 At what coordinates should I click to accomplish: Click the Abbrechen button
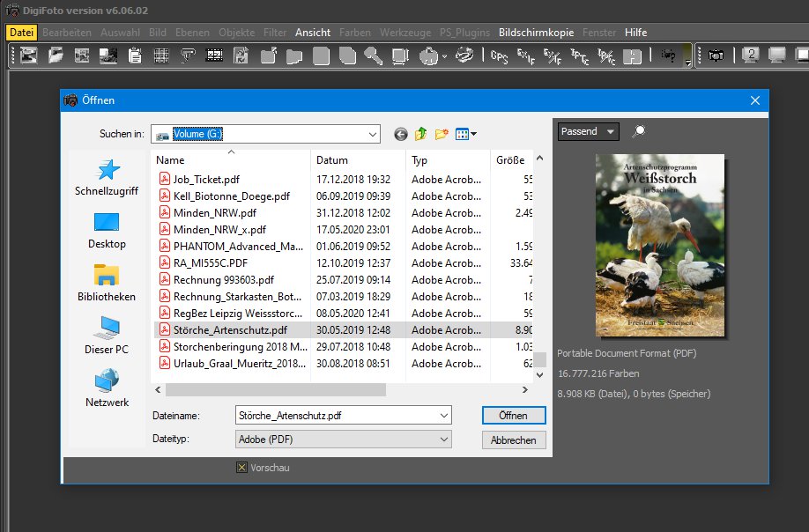click(x=514, y=440)
